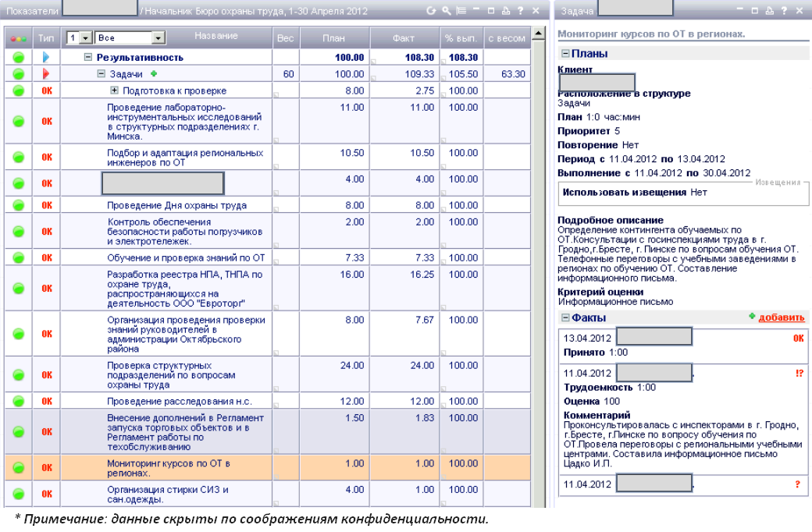Collapse the Планы section
The height and width of the screenshot is (532, 812).
coord(565,53)
